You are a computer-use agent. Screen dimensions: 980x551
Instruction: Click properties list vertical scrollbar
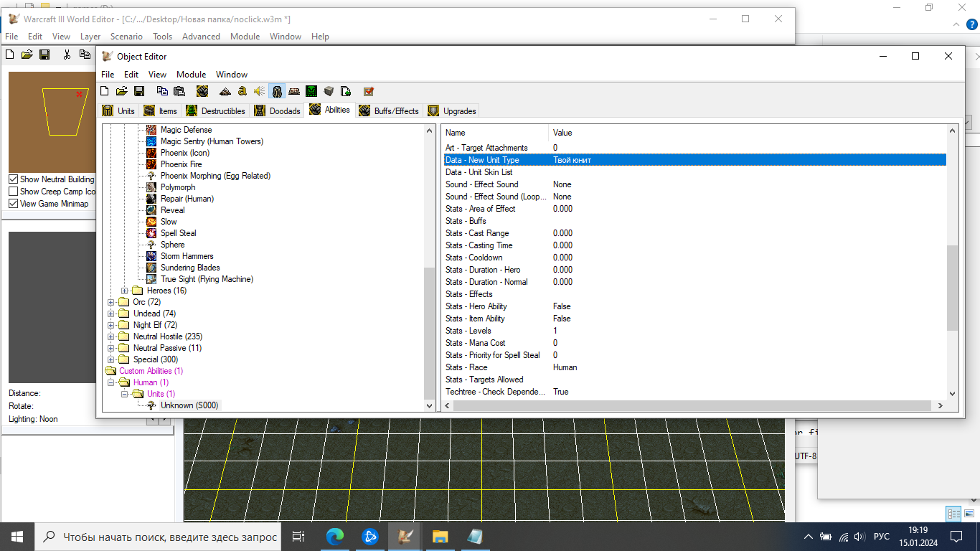(952, 288)
